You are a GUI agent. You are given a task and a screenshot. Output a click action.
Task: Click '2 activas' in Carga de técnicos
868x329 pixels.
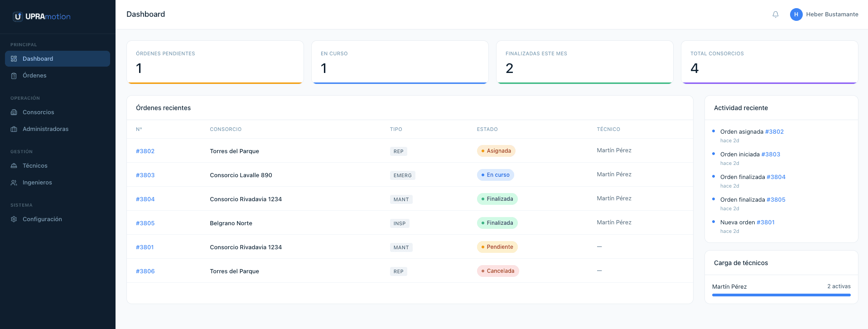839,286
